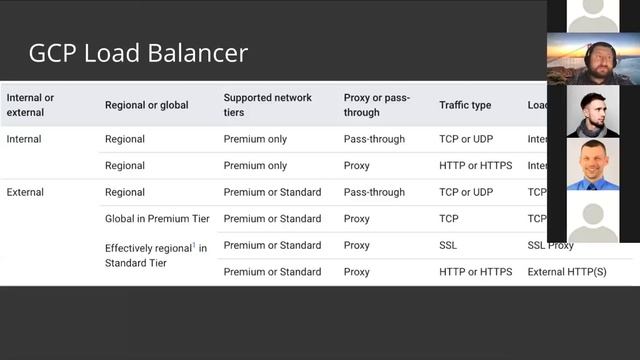Viewport: 640px width, 360px height.
Task: Click the top gray avatar placeholder participant
Action: (x=593, y=16)
